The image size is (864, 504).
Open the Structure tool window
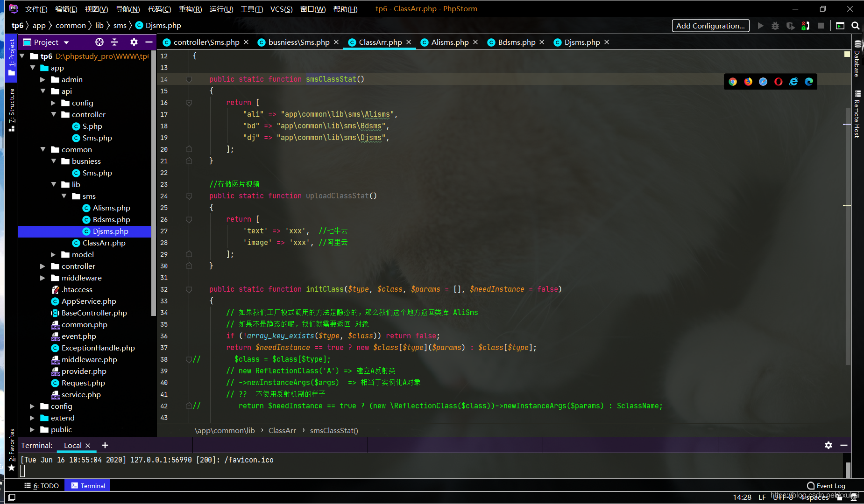coord(12,110)
